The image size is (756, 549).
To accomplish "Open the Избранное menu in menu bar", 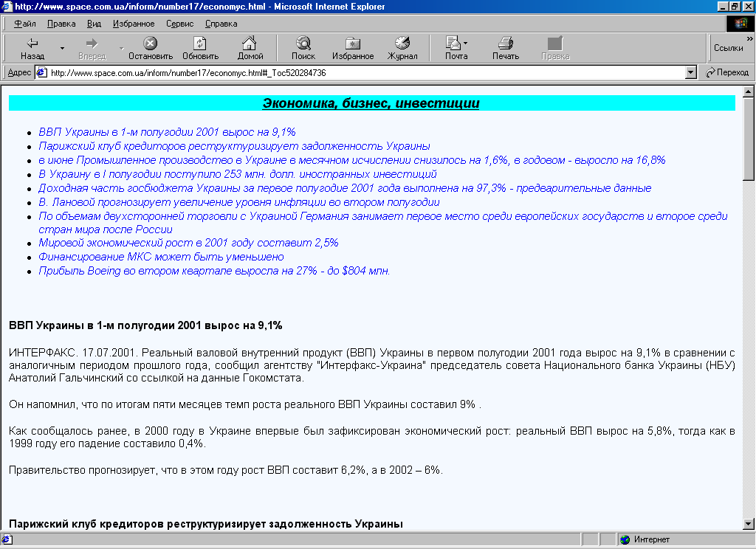I will point(134,24).
